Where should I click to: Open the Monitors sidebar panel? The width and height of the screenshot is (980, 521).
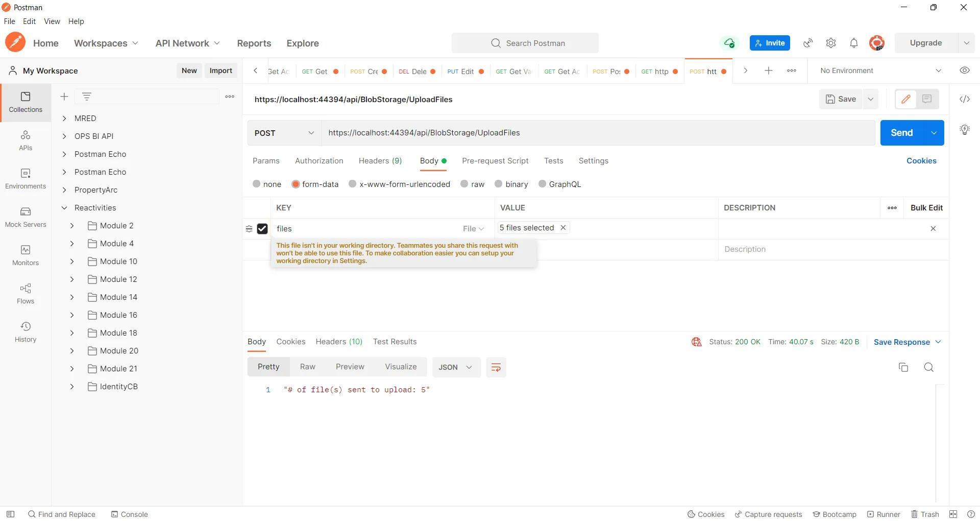click(26, 256)
